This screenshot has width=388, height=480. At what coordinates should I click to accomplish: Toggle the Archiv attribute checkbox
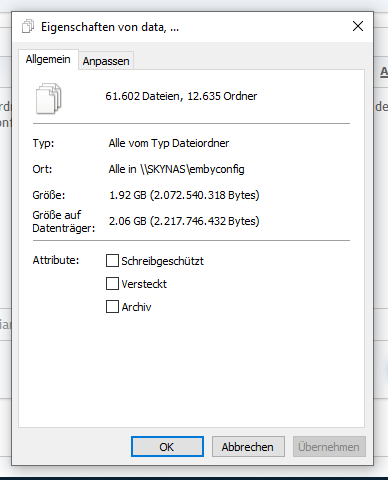point(112,307)
